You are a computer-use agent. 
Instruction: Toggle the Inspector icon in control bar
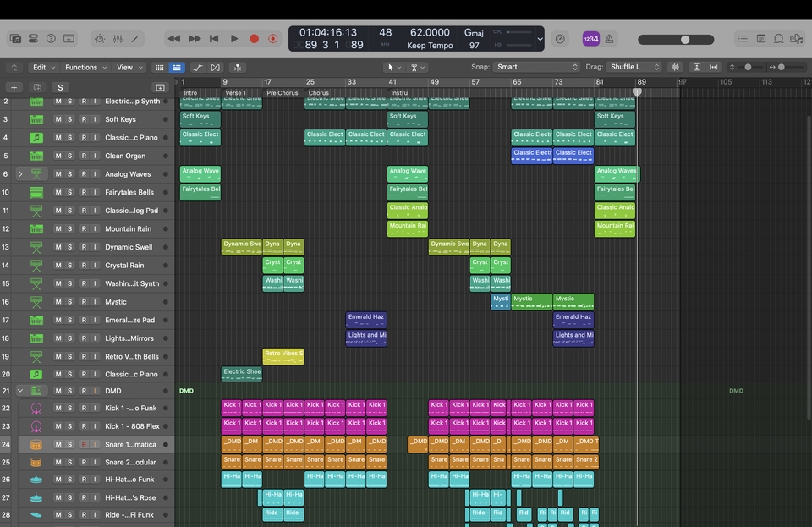pos(33,39)
